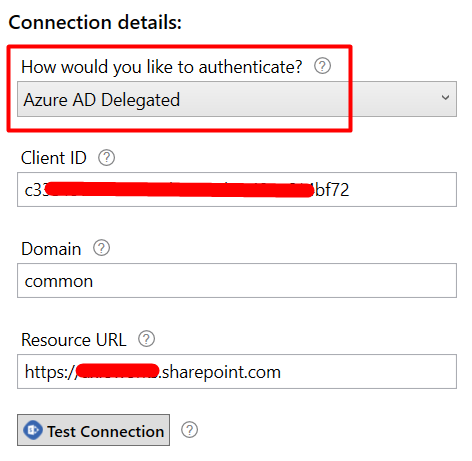This screenshot has width=472, height=461.
Task: Place cursor after '.sharepoint.com' in the URL
Action: coord(281,372)
